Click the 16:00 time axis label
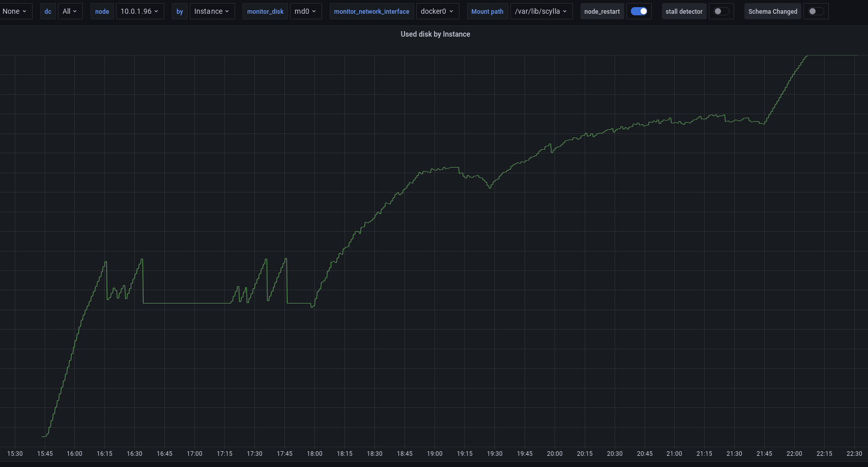This screenshot has height=467, width=868. coord(74,454)
